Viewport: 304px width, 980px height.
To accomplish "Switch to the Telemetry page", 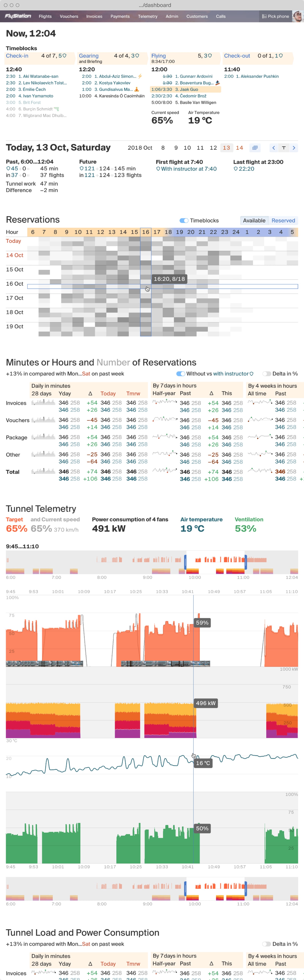I will 148,16.
